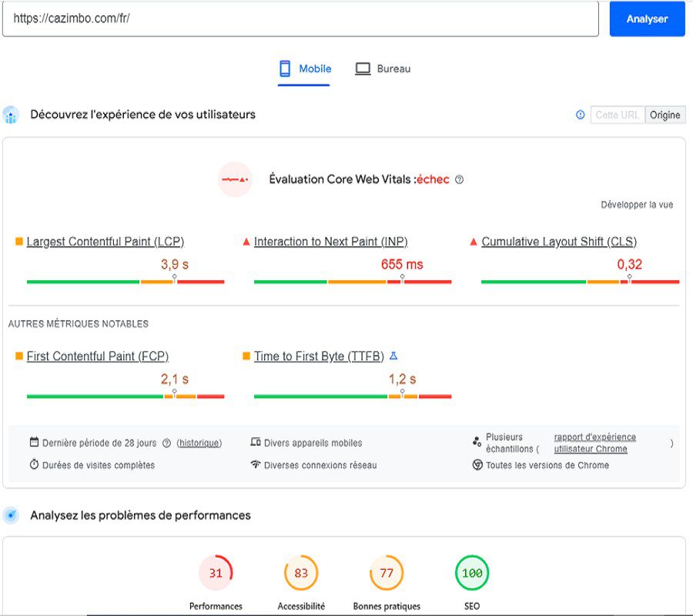Click the Analyser button

(647, 18)
